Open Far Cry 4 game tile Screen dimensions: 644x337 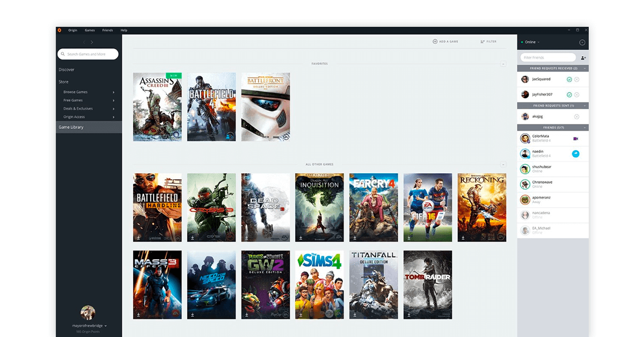[x=374, y=208]
